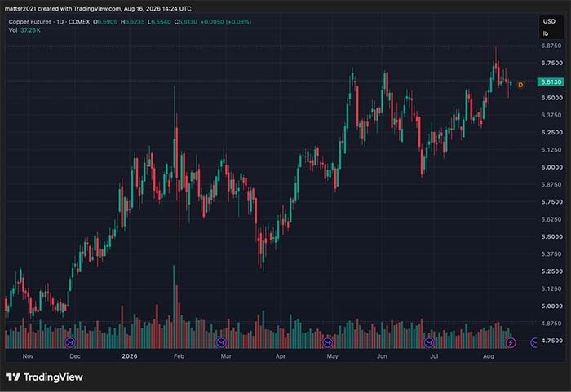Click the open value O6.5905

pos(105,22)
